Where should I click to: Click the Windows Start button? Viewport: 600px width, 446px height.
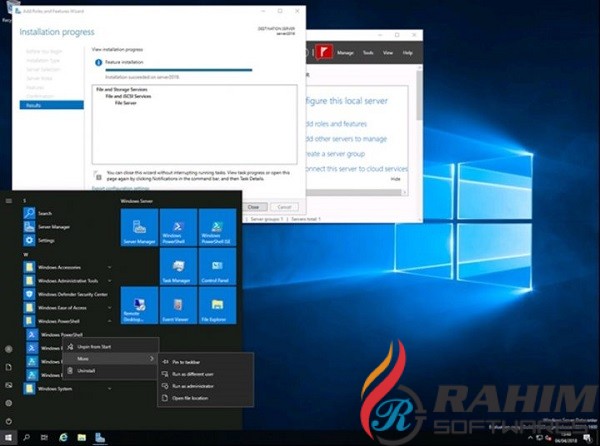(x=8, y=437)
